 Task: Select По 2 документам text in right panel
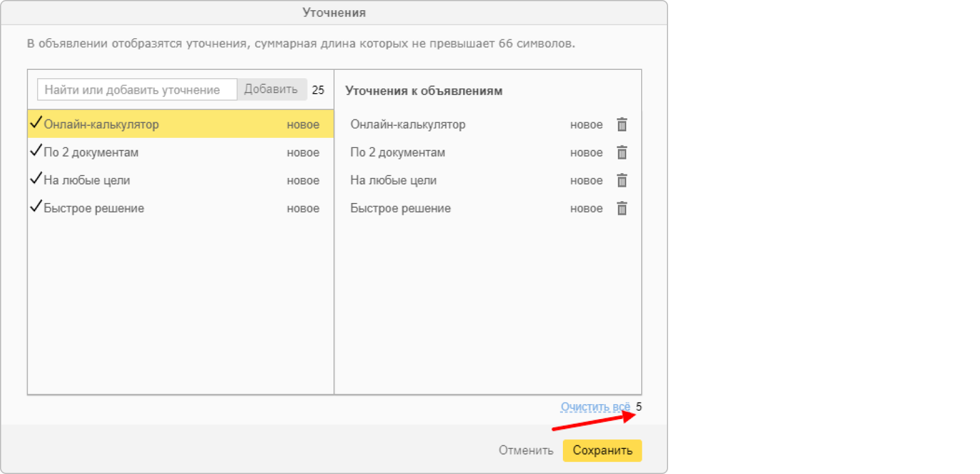(397, 152)
